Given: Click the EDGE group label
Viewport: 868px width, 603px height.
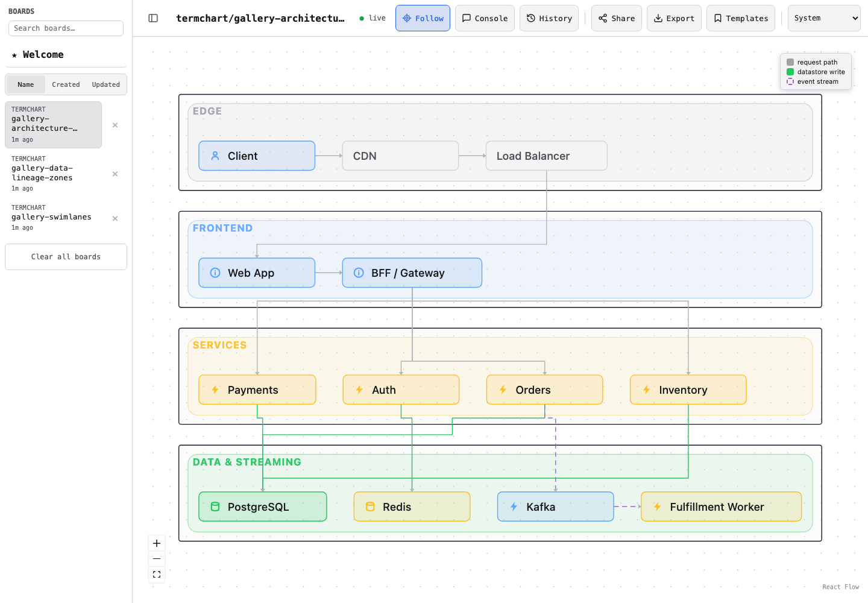Looking at the screenshot, I should (207, 111).
